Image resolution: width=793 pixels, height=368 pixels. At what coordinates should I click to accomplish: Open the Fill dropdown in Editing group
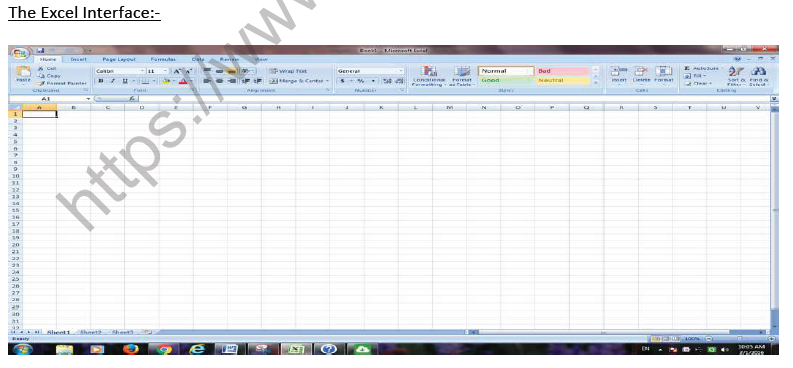pos(695,76)
